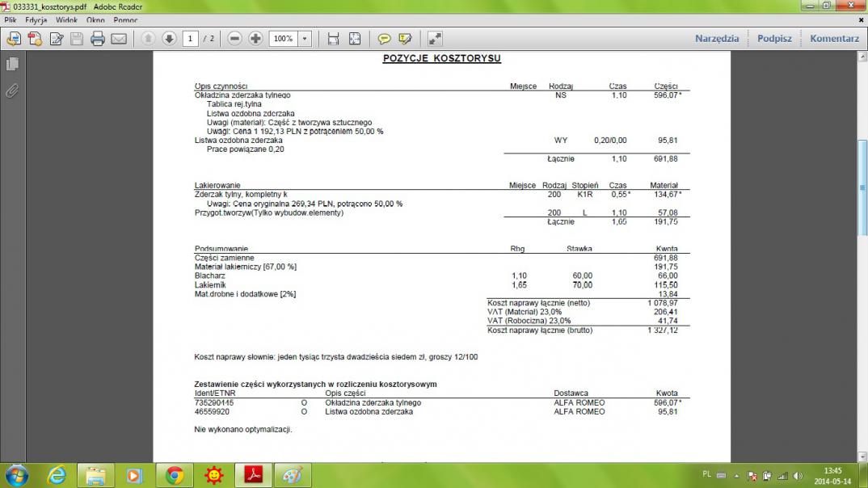
Task: Zoom in with plus button
Action: 255,39
